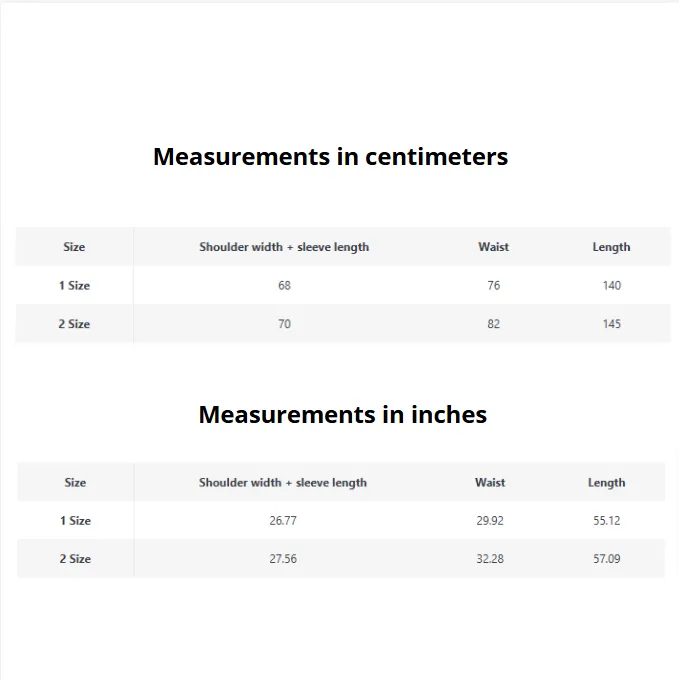Click the 'Measurements in inches' heading
The height and width of the screenshot is (680, 679).
pos(343,415)
